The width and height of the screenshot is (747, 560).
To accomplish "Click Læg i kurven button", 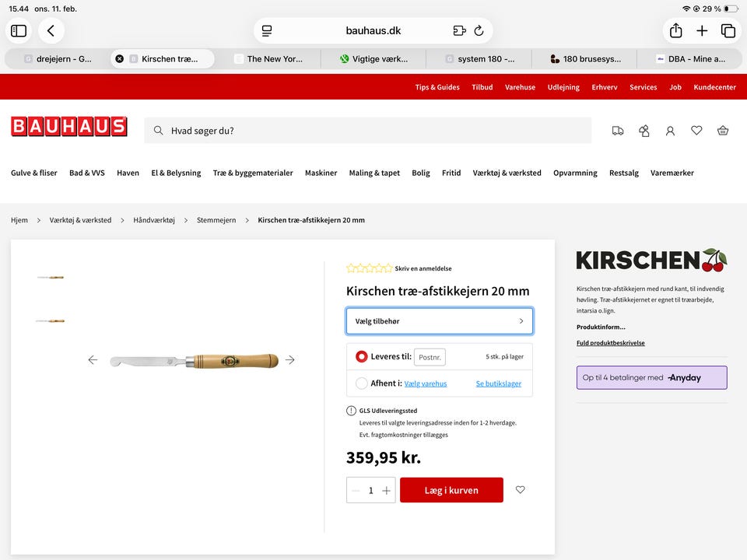I will (451, 490).
